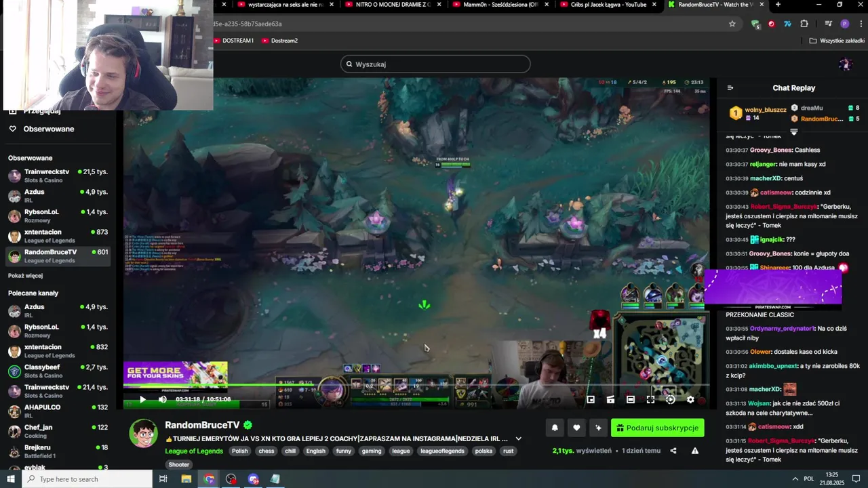Seek on the video progress bar
868x488 pixels.
(416, 386)
